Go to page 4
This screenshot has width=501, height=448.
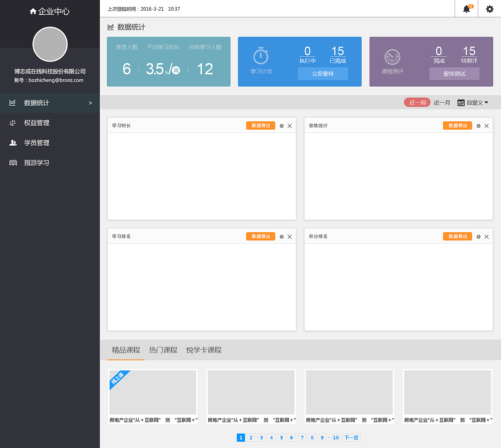pyautogui.click(x=271, y=437)
